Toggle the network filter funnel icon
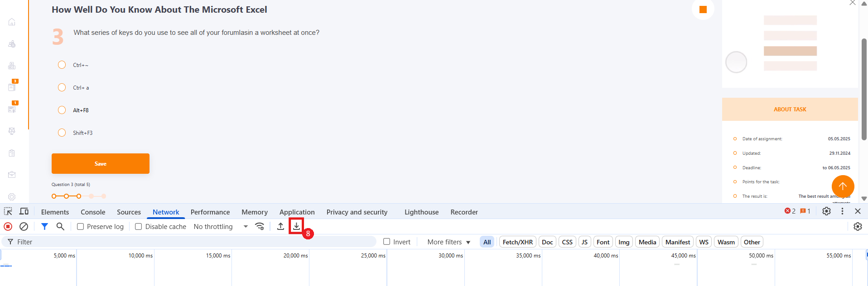This screenshot has width=868, height=286. (44, 226)
